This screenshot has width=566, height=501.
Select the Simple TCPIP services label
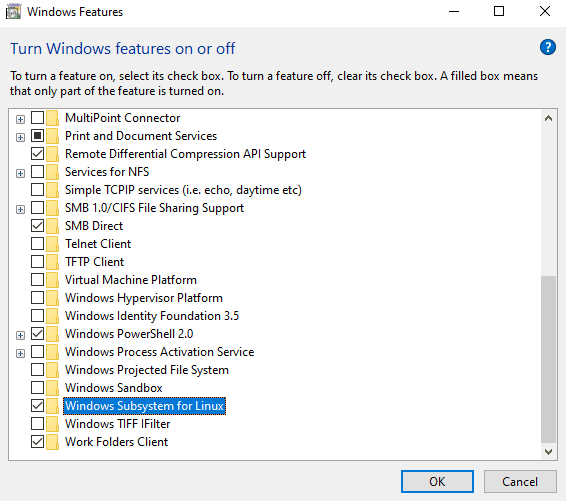click(x=183, y=190)
